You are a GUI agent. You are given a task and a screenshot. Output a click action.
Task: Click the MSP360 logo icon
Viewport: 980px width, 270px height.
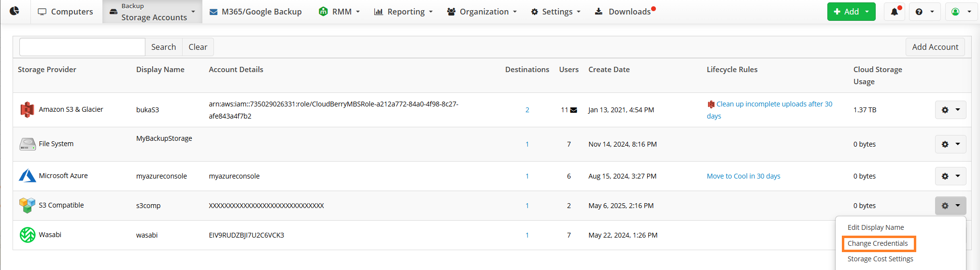click(x=14, y=11)
